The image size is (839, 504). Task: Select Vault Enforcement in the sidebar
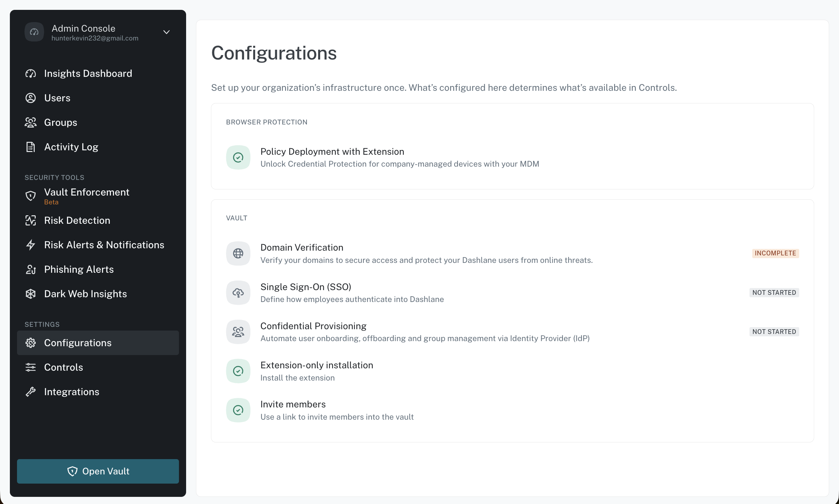tap(98, 196)
